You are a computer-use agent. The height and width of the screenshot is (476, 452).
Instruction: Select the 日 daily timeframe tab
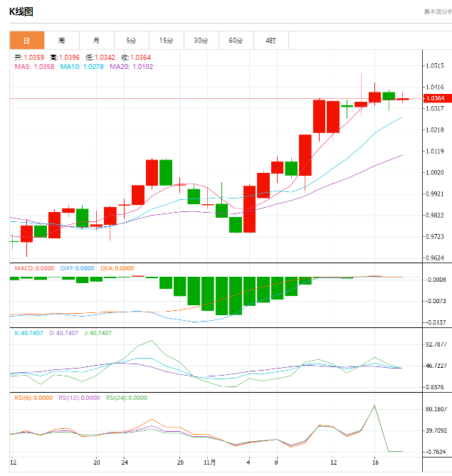pos(27,40)
